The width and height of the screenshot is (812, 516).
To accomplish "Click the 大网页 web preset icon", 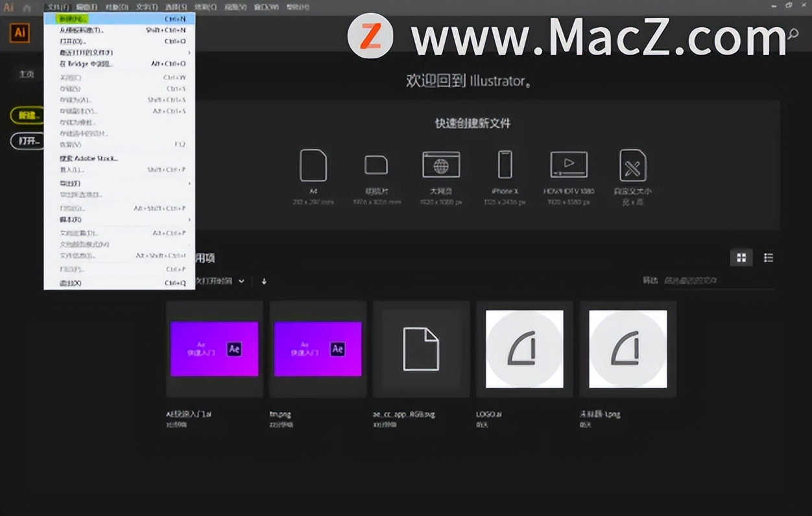I will click(441, 165).
